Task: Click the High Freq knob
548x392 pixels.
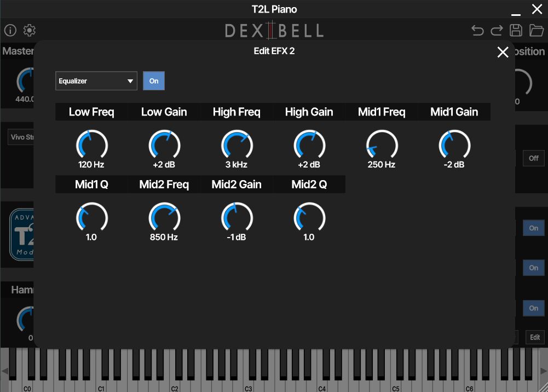Action: click(237, 145)
